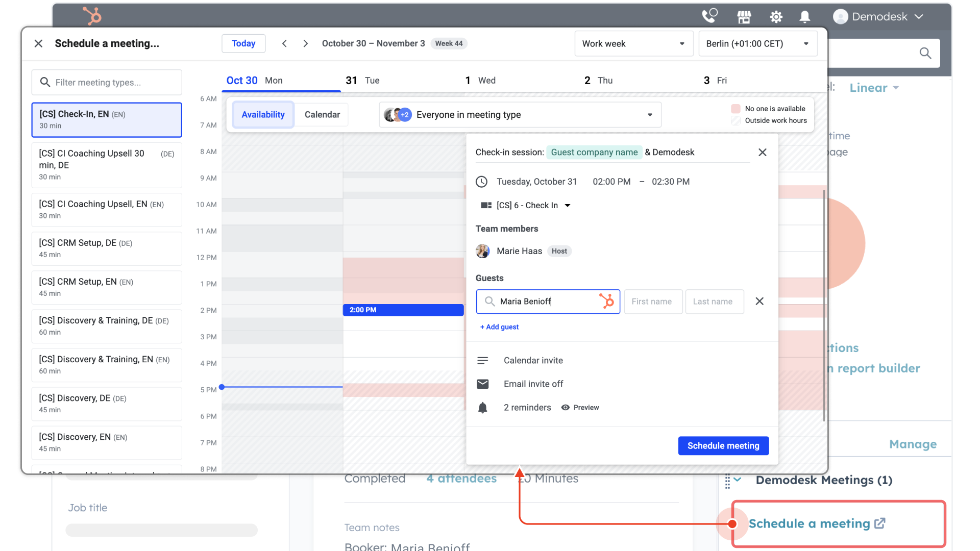Click the envelope icon beside Email invite off

click(x=482, y=384)
